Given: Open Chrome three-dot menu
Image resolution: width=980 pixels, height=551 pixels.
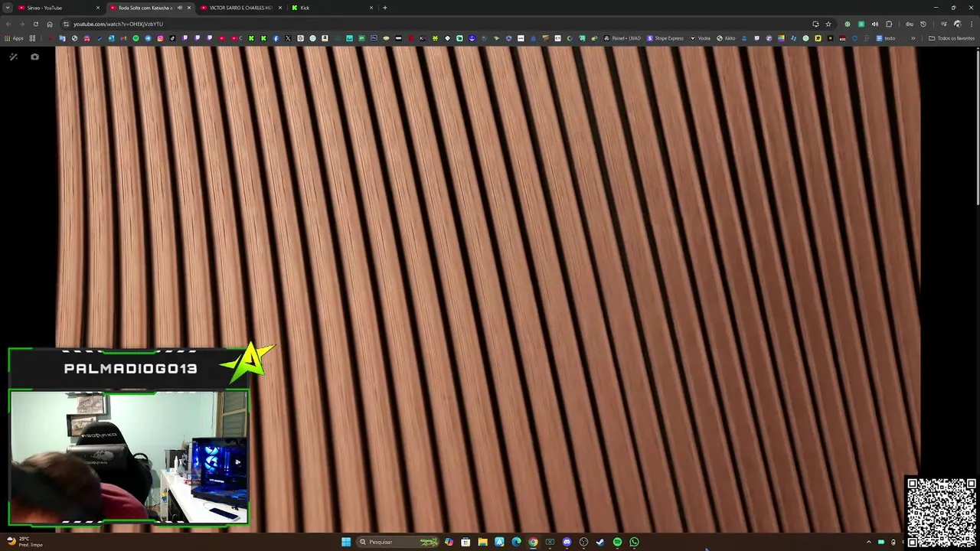Looking at the screenshot, I should coord(972,24).
